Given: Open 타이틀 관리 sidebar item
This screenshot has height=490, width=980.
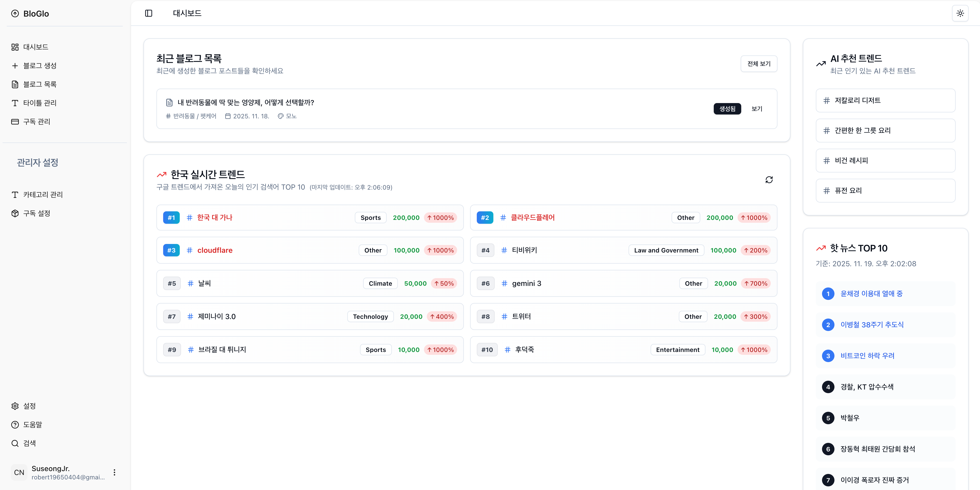Looking at the screenshot, I should click(x=40, y=103).
